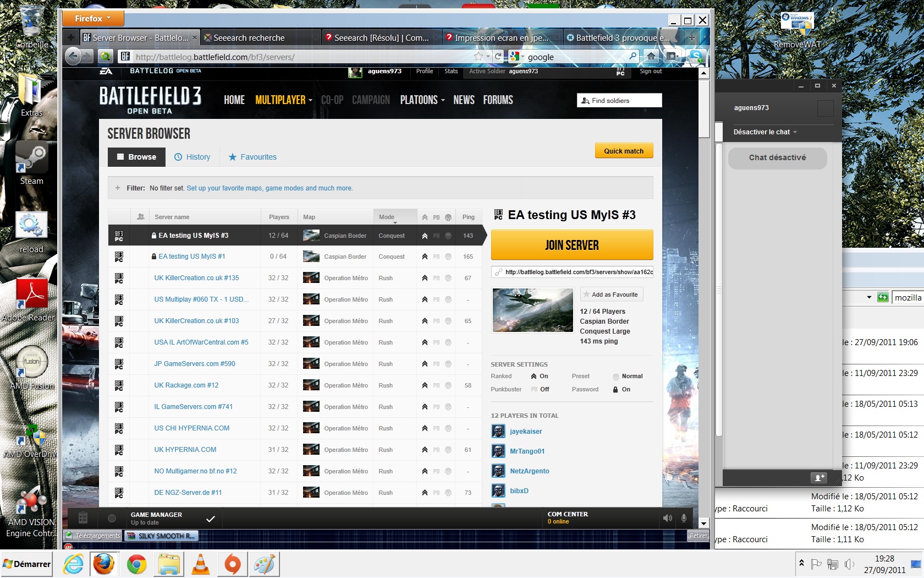
Task: Switch to Seeearch recherche tab
Action: [260, 37]
